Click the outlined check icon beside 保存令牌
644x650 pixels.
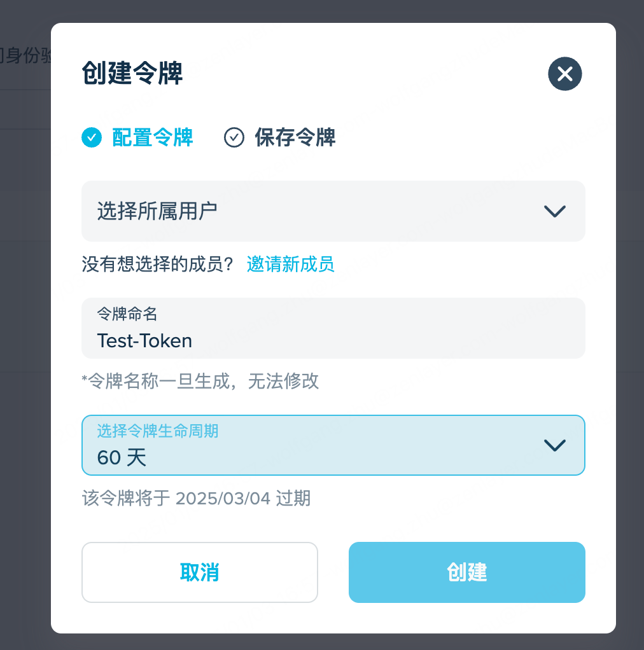[234, 137]
